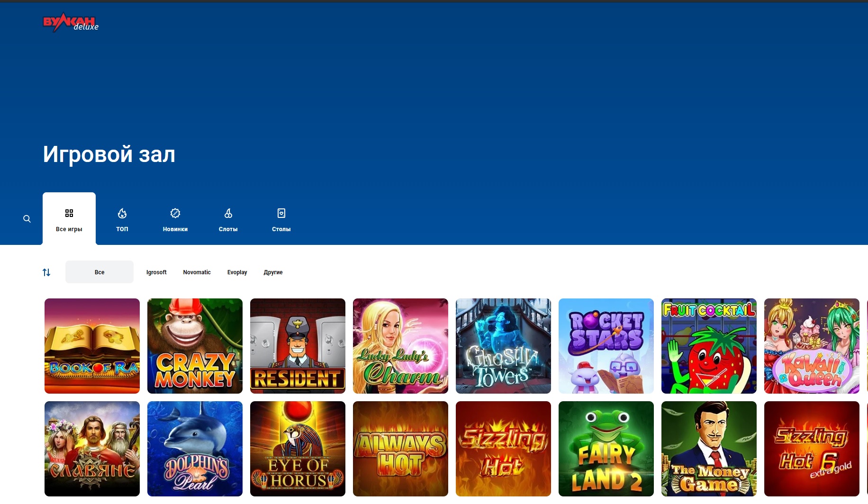Viewport: 868px width, 504px height.
Task: Open the Столы card icon tab
Action: tap(281, 220)
